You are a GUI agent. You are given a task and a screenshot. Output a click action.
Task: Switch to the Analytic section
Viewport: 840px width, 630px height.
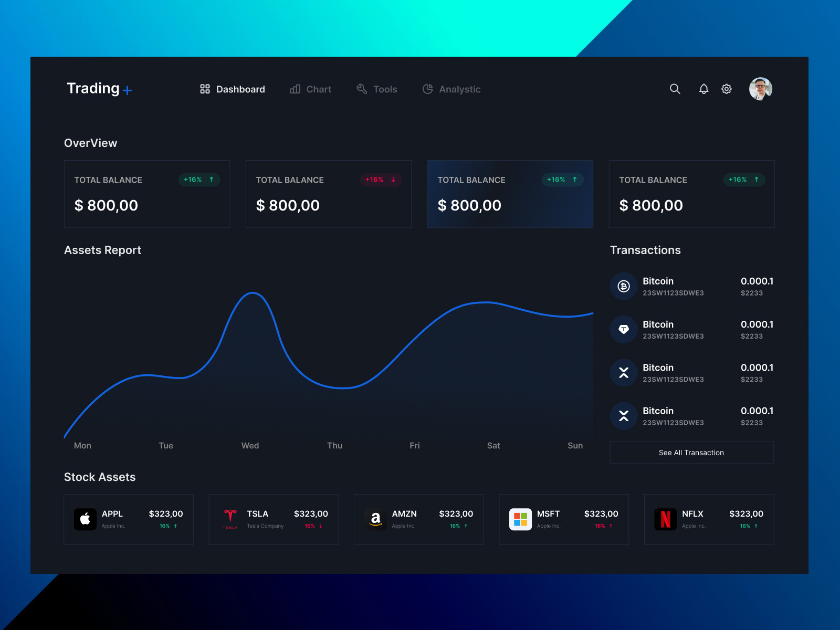tap(459, 89)
